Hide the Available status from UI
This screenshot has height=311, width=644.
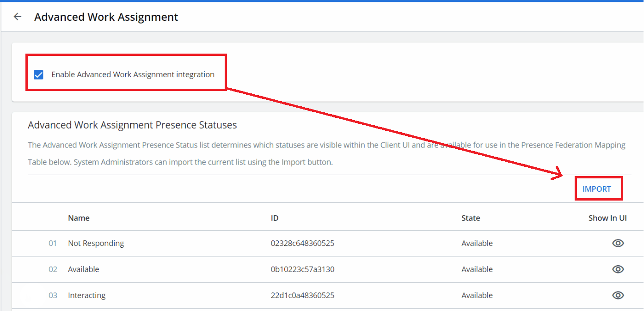(x=618, y=269)
